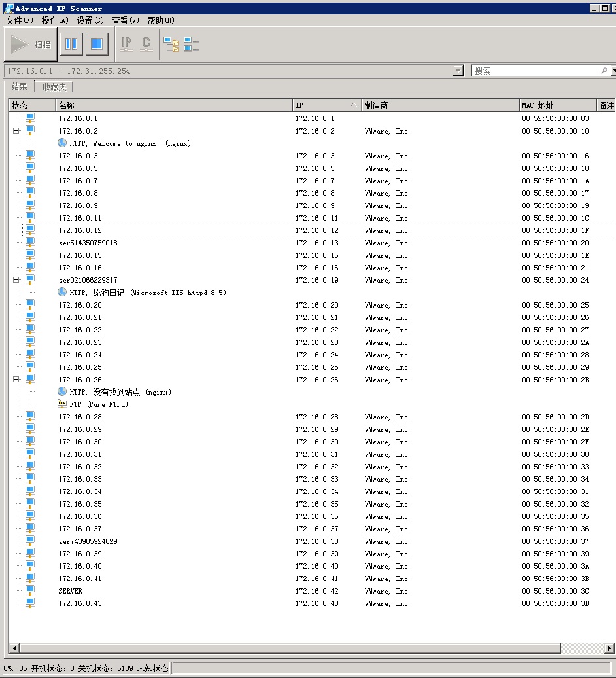The width and height of the screenshot is (616, 678).
Task: Click the computer icon for 172.16.0.2
Action: click(x=30, y=131)
